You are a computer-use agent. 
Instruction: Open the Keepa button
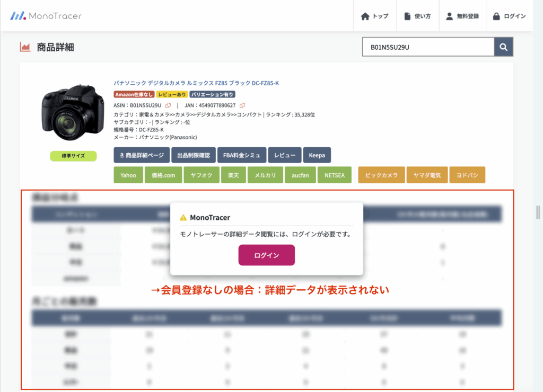tap(317, 155)
